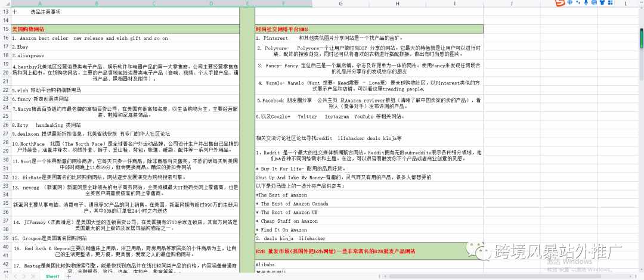The image size is (644, 280).
Task: Select row 13 header
Action: [x=6, y=12]
